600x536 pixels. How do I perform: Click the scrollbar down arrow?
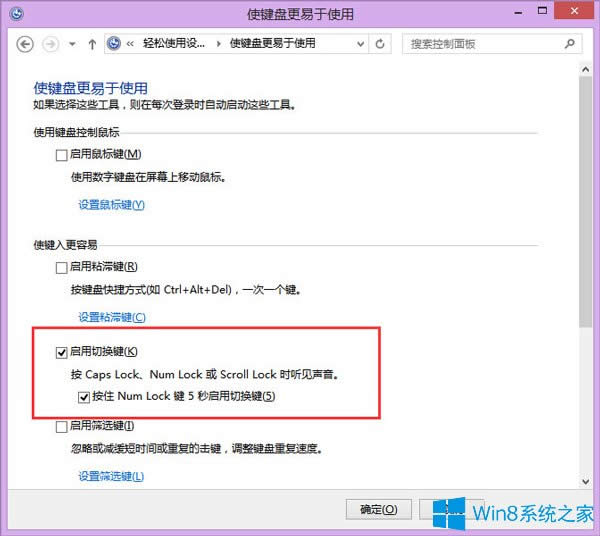[585, 482]
